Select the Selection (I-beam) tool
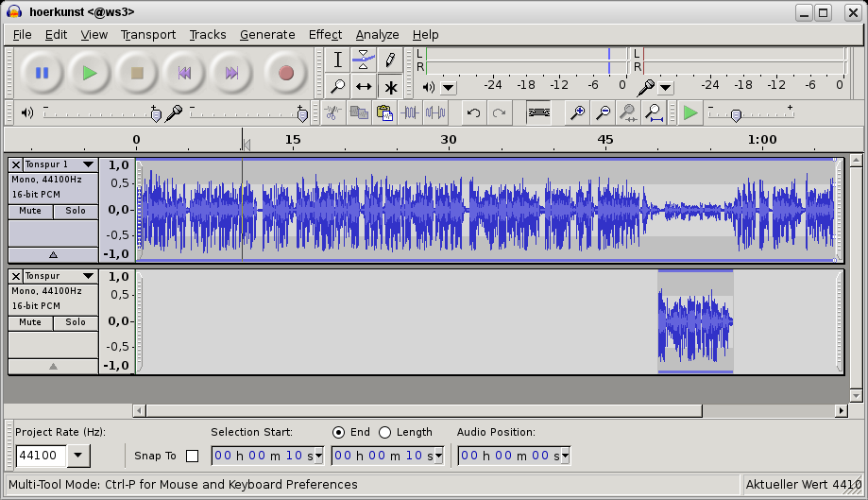 [x=337, y=60]
